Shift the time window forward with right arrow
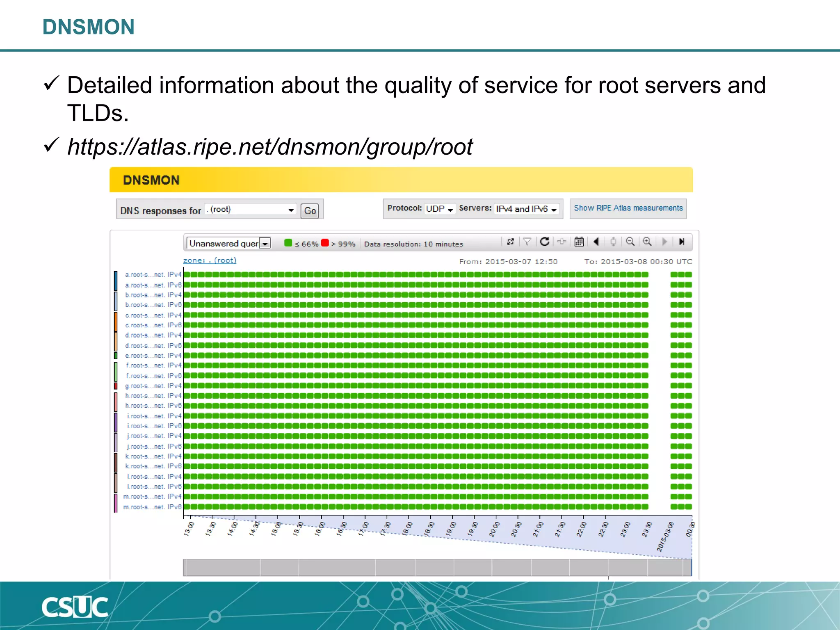This screenshot has width=840, height=630. [664, 242]
